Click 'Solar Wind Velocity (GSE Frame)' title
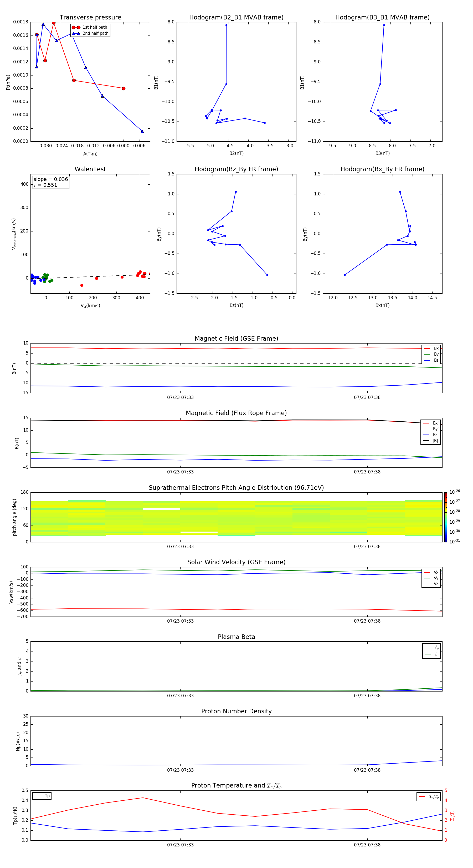This screenshot has width=473, height=868. coord(236,562)
